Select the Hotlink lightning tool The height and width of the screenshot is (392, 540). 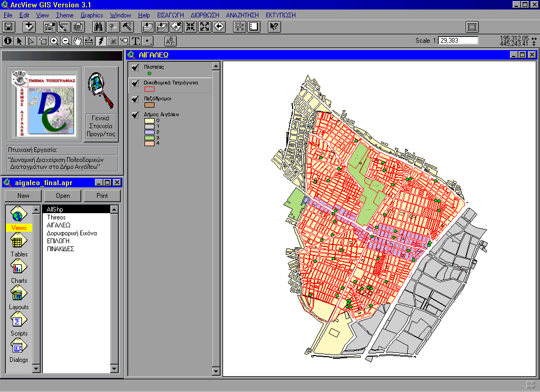point(100,41)
